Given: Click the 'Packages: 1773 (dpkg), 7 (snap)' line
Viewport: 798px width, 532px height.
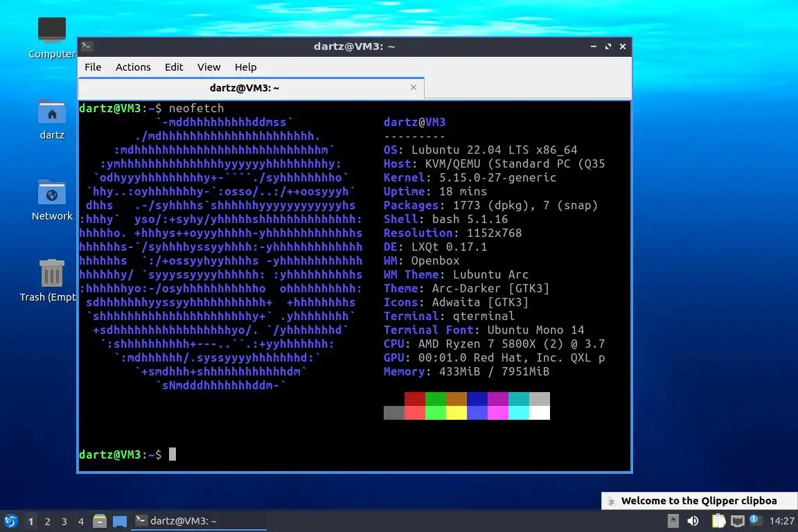Looking at the screenshot, I should point(490,205).
